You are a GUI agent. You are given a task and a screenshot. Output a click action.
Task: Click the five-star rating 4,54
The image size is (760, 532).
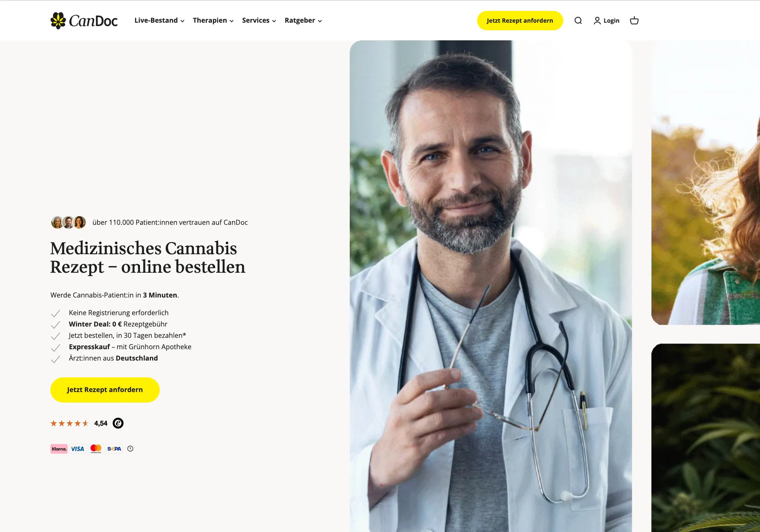point(79,423)
